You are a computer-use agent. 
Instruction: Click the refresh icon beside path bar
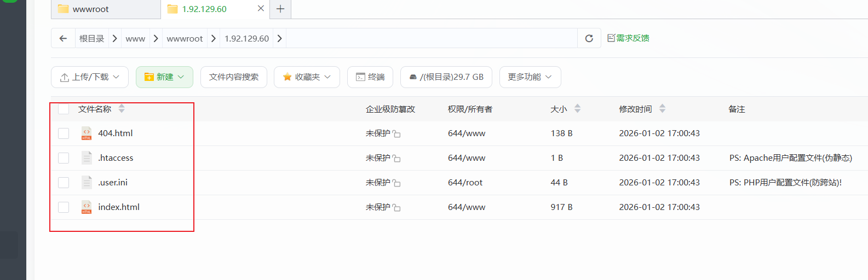click(x=589, y=38)
